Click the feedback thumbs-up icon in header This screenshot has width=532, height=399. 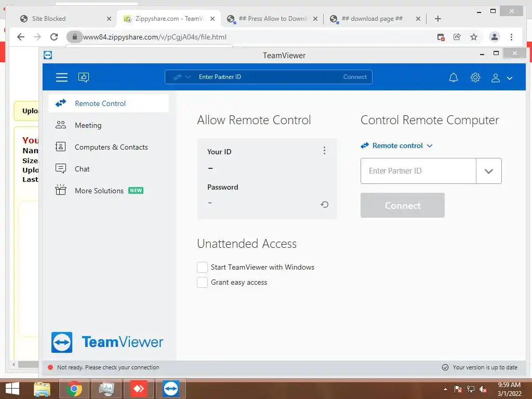(x=84, y=77)
